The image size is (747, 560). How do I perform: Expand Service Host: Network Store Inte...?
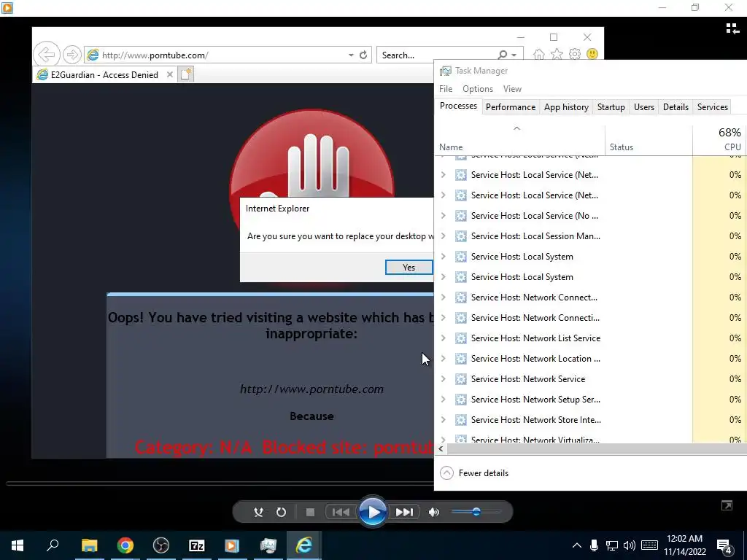(443, 420)
